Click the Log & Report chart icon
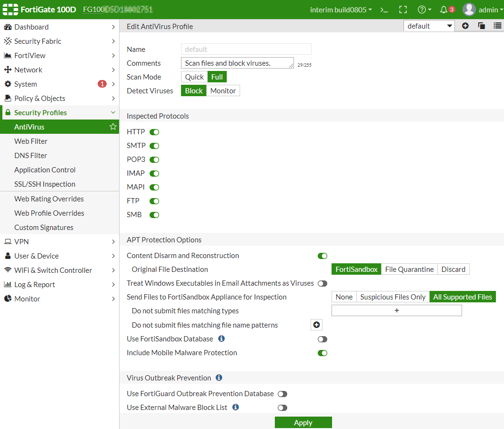This screenshot has height=429, width=504. [8, 284]
